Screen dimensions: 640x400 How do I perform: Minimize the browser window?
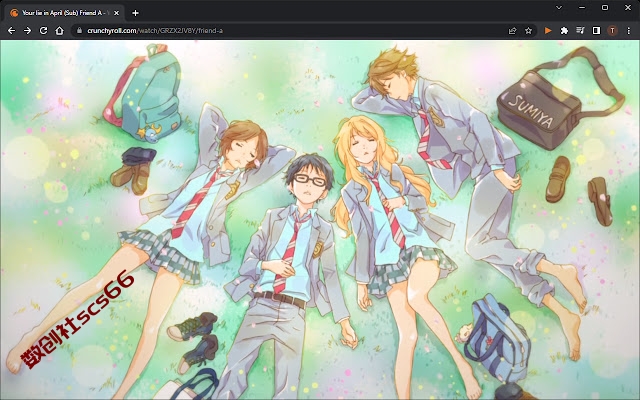pos(582,7)
